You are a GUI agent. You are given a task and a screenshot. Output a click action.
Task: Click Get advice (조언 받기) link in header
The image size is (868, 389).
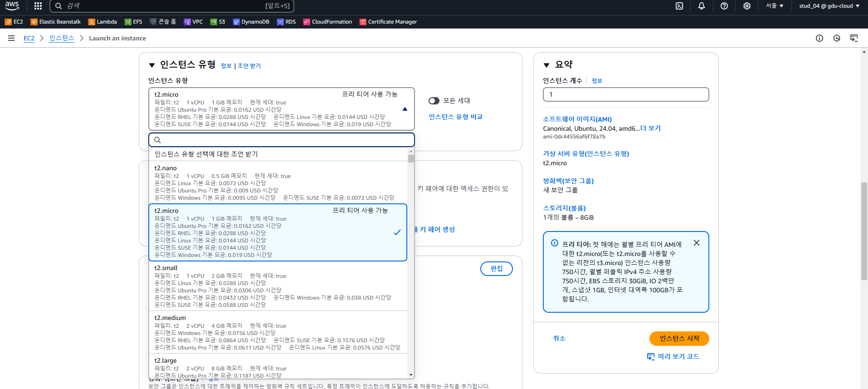249,66
